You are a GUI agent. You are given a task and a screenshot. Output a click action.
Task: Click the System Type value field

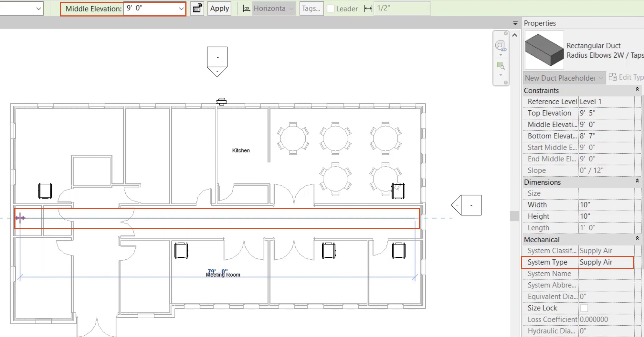point(606,262)
